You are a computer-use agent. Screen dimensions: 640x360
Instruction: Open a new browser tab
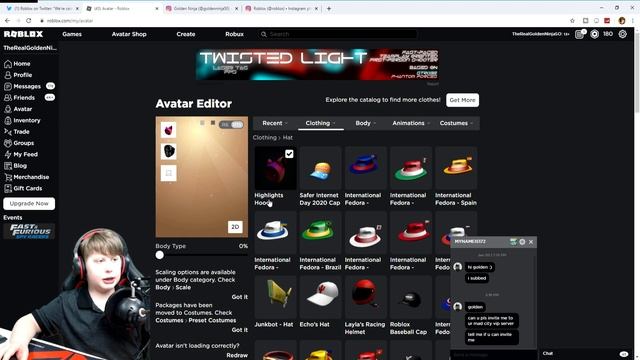tap(329, 9)
